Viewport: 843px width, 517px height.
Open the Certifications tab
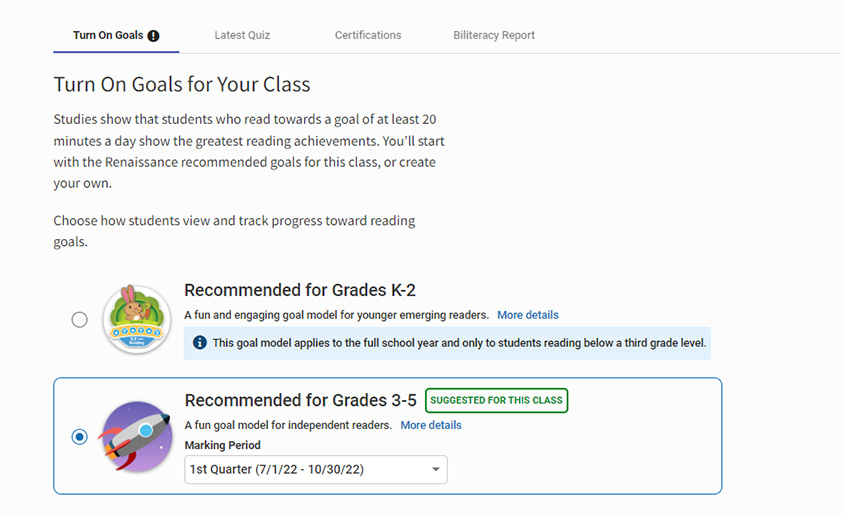tap(368, 35)
